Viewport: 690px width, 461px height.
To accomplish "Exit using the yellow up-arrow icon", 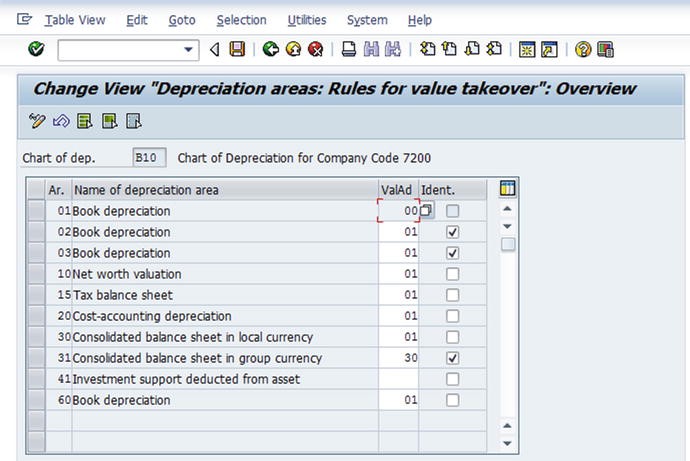I will 294,49.
